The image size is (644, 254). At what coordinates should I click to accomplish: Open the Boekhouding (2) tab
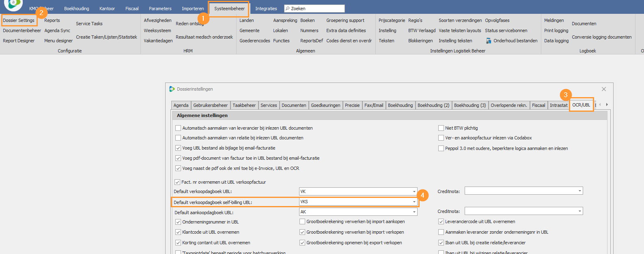(433, 105)
